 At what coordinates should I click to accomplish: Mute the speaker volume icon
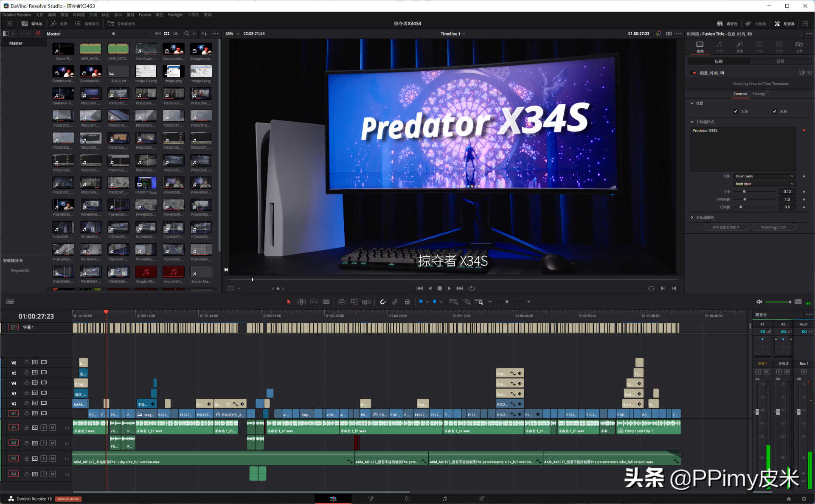759,302
